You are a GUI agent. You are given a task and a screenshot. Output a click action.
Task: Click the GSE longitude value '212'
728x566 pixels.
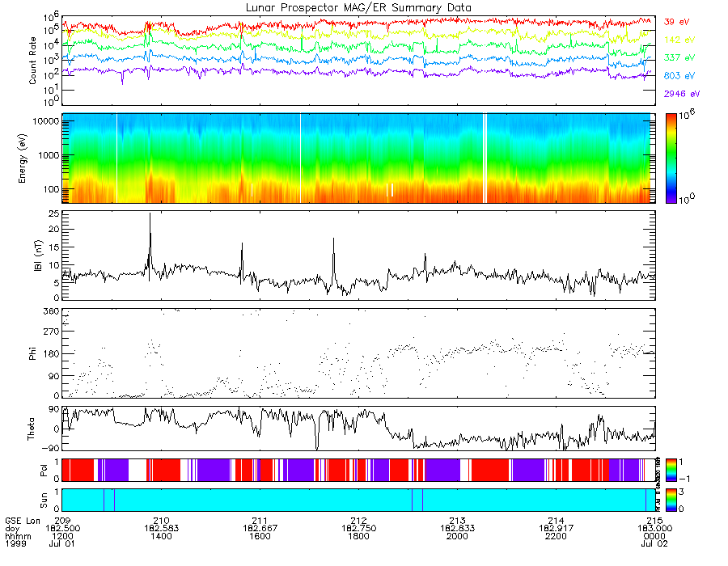click(x=358, y=521)
